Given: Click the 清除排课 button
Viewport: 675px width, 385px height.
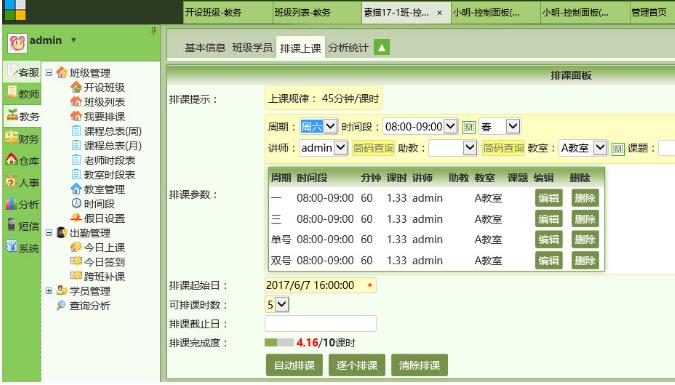Looking at the screenshot, I should 419,365.
